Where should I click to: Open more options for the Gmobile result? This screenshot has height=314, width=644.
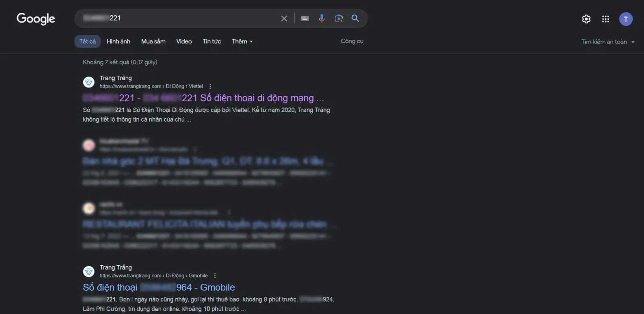215,276
